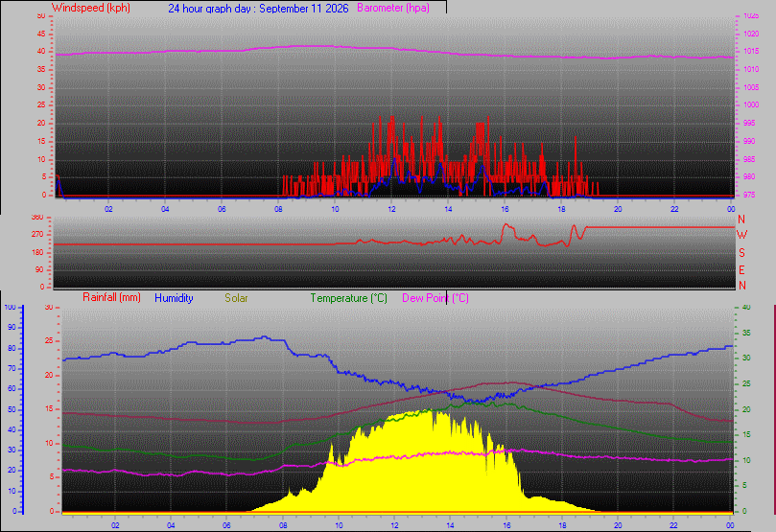The height and width of the screenshot is (532, 776).
Task: Click the 18 hour label under windspeed graph
Action: [x=561, y=209]
